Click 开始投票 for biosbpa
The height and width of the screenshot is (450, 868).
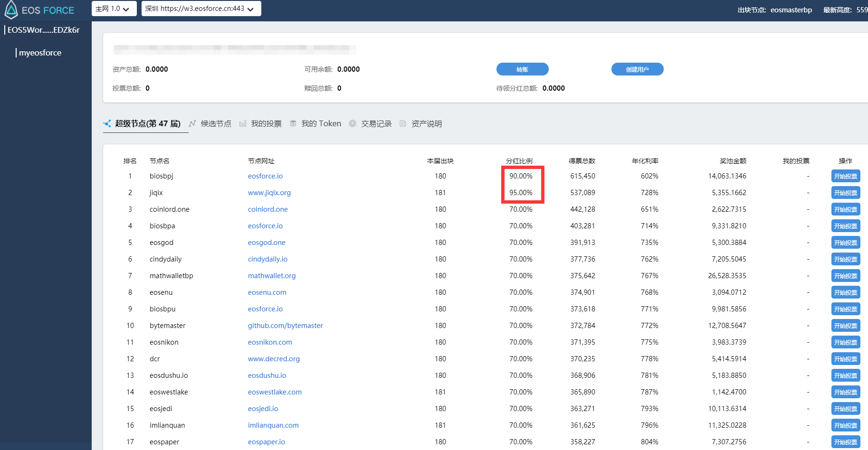[x=846, y=226]
